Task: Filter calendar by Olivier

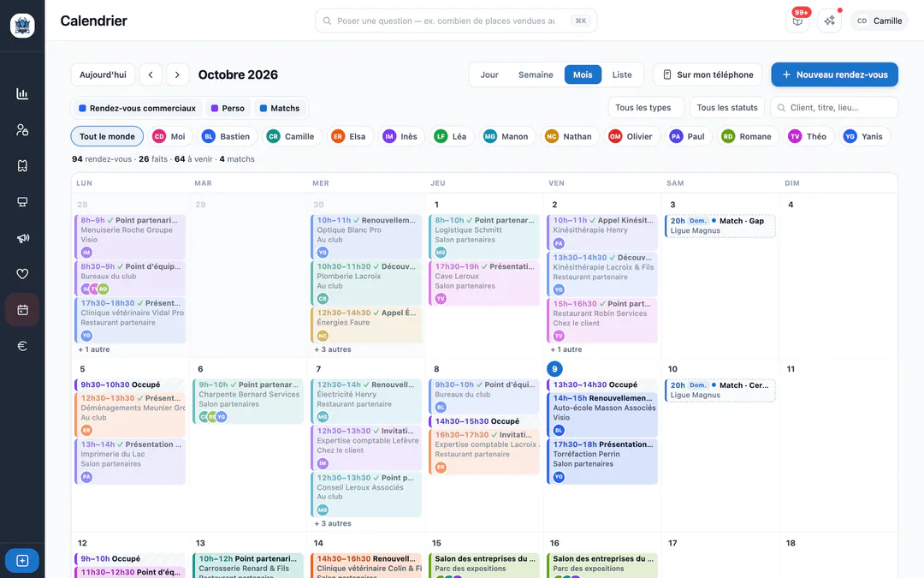Action: (631, 136)
